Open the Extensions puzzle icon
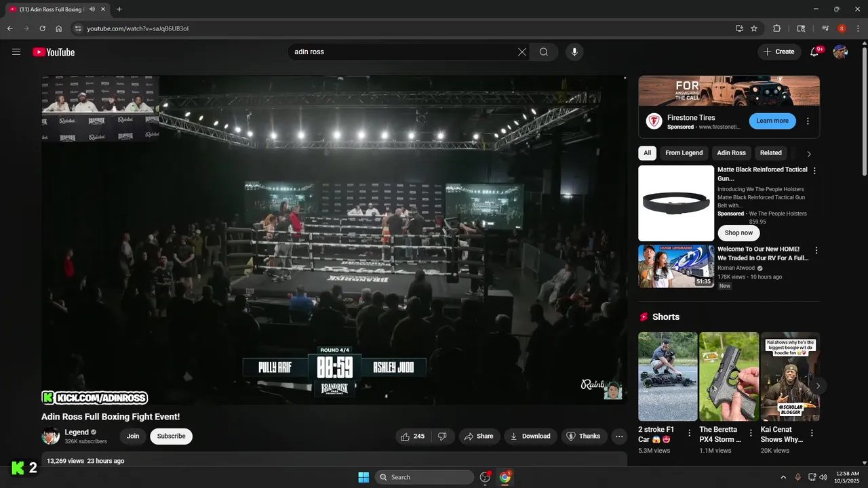 tap(777, 28)
